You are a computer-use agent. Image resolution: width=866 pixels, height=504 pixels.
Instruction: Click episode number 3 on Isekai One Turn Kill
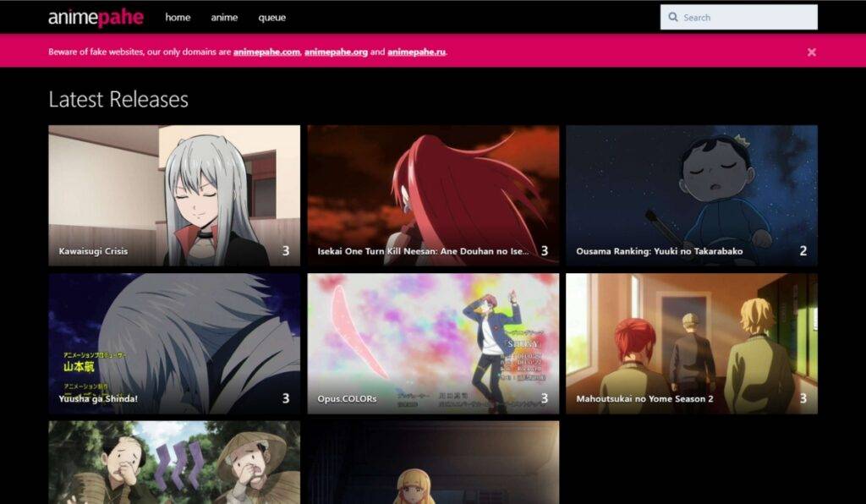click(545, 251)
